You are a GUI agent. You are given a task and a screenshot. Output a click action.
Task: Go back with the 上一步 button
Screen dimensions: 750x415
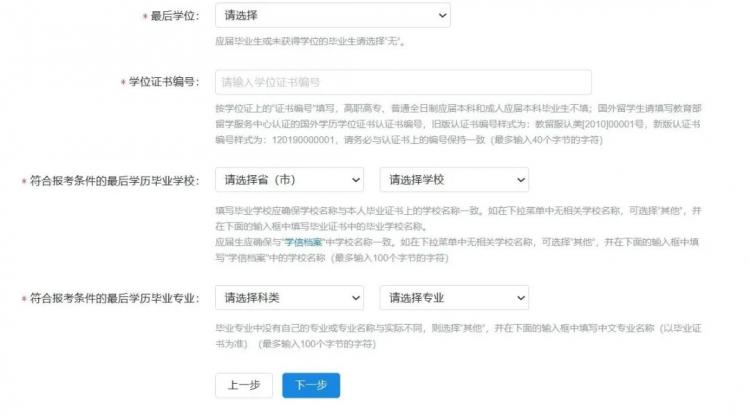coord(243,385)
